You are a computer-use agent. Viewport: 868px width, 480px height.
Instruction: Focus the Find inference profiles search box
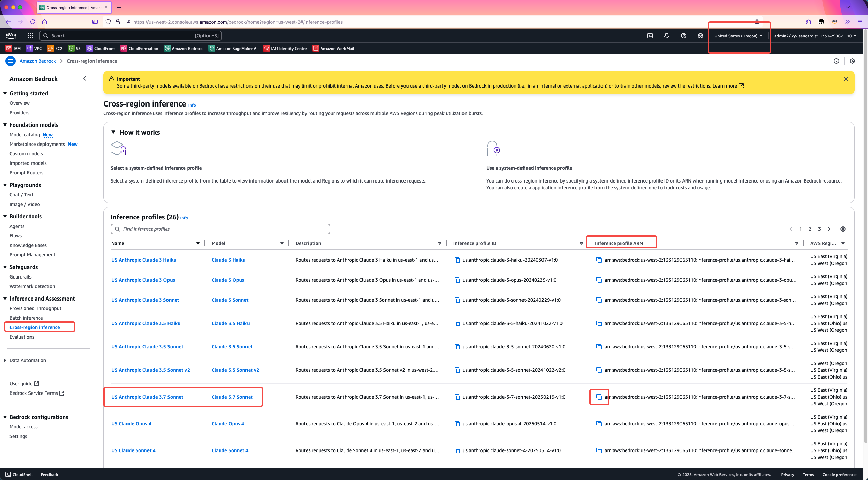click(x=220, y=229)
